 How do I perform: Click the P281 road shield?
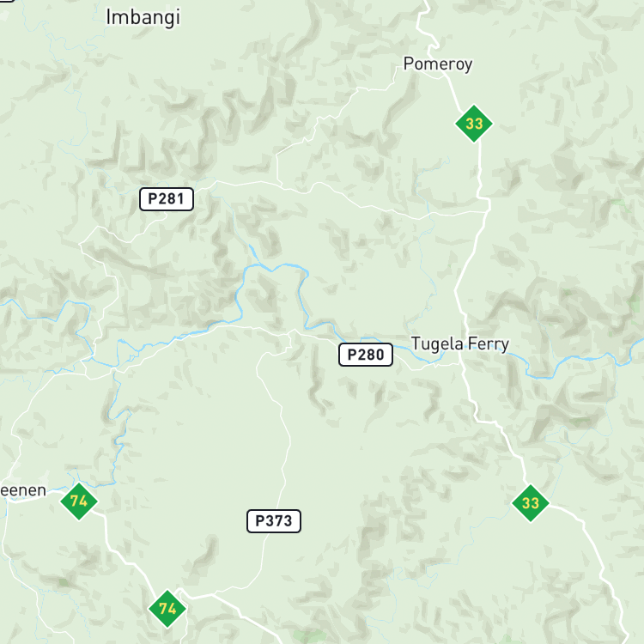point(167,199)
